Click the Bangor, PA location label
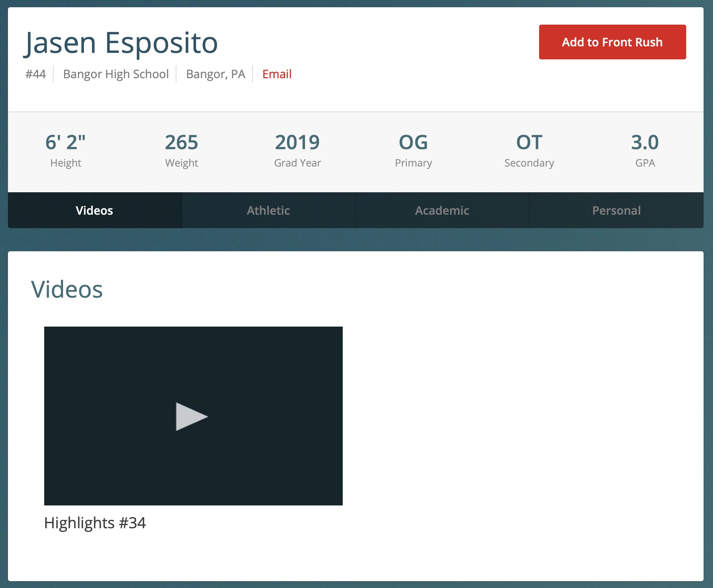The image size is (713, 588). click(214, 73)
